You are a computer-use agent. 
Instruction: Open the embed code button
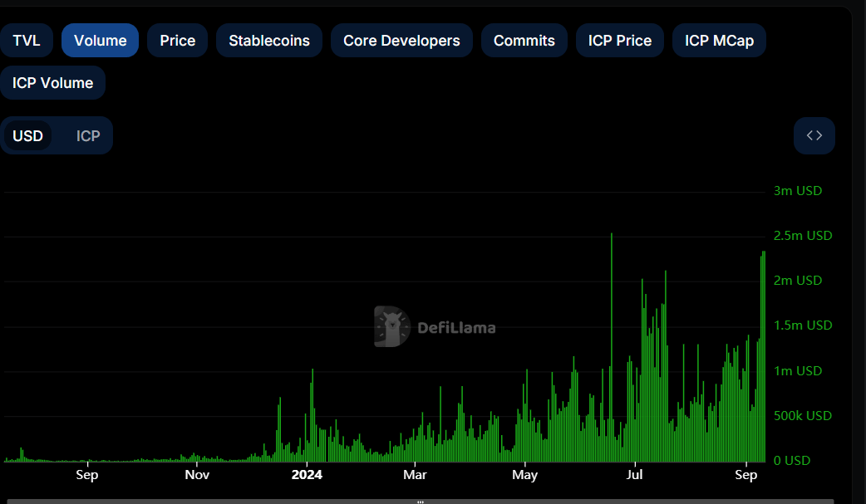(x=814, y=136)
